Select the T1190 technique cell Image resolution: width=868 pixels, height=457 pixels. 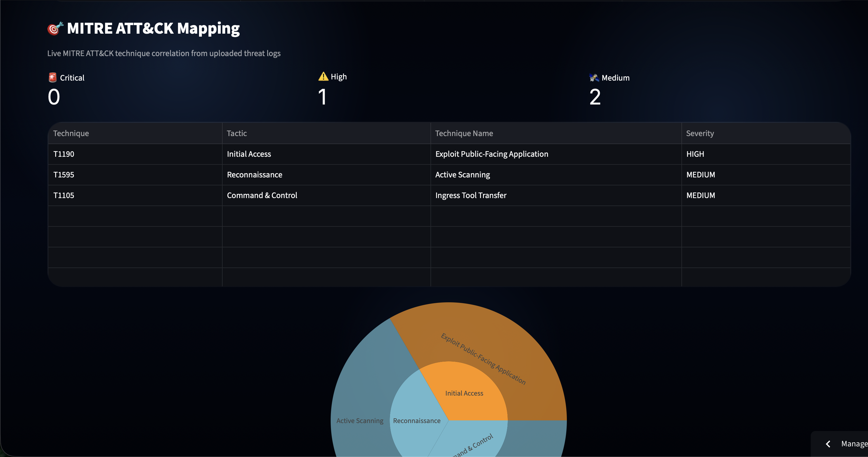click(135, 154)
